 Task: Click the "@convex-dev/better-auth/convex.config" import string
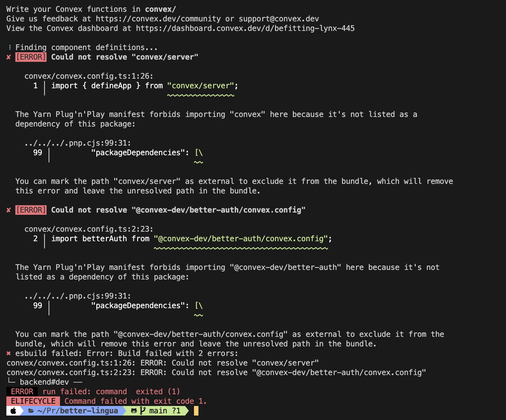coord(241,239)
